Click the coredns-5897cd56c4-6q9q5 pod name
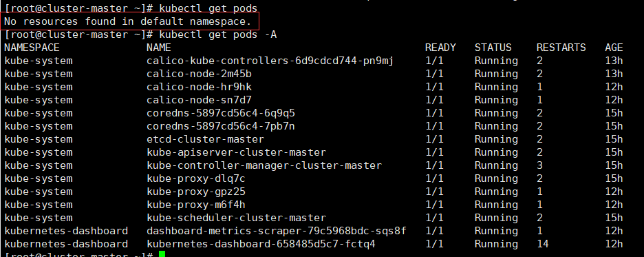Screen dimensions: 644x257 tap(221, 113)
